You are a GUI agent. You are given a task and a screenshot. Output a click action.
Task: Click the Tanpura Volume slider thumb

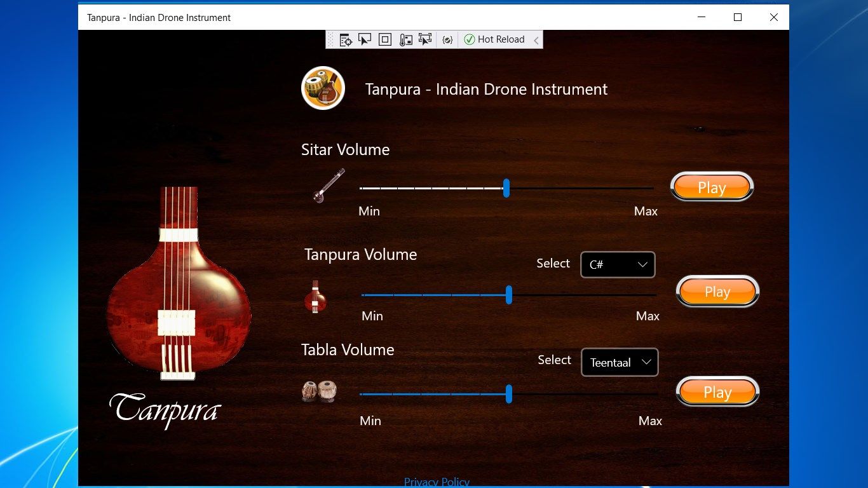pos(509,295)
